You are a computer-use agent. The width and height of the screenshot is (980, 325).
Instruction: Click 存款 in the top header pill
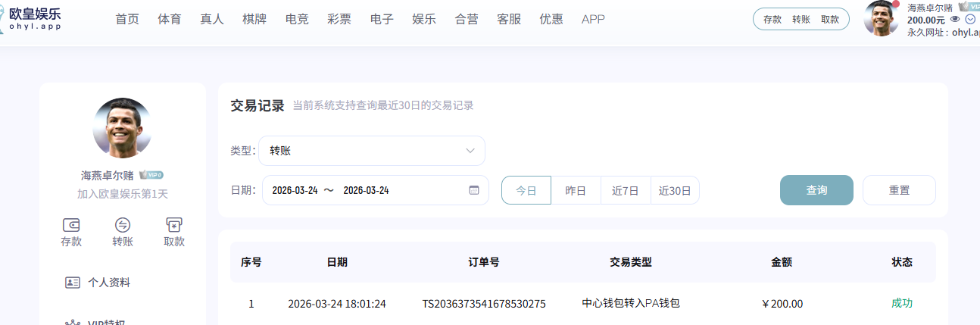[772, 20]
